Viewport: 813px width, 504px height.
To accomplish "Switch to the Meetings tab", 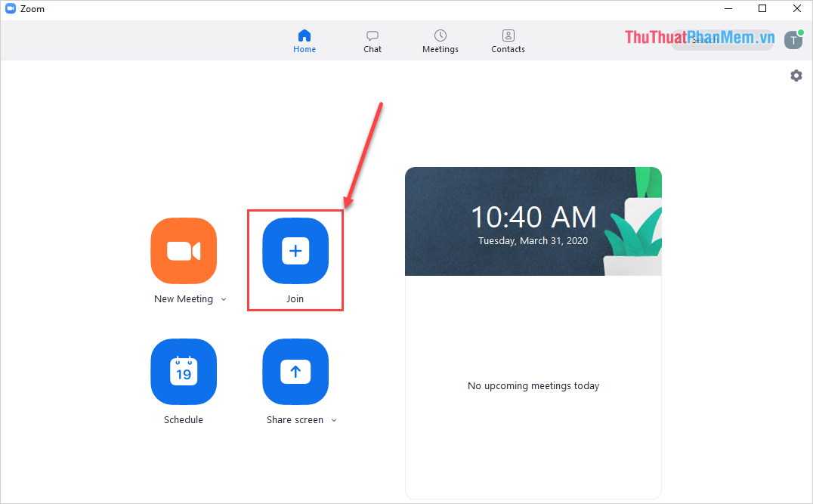I will [440, 41].
